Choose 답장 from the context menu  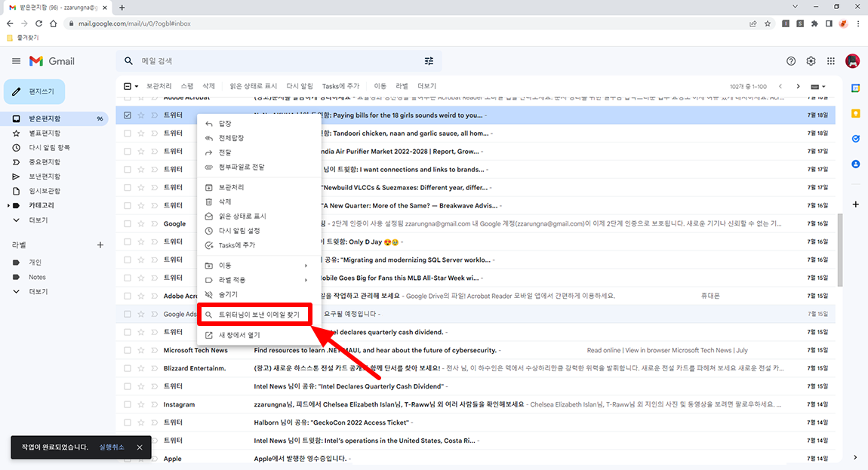click(259, 124)
